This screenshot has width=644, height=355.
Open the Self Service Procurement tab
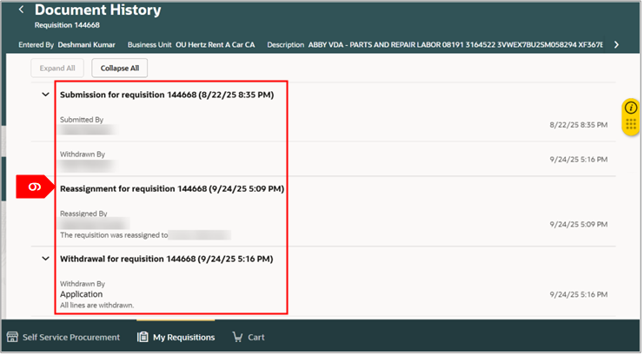pos(63,339)
